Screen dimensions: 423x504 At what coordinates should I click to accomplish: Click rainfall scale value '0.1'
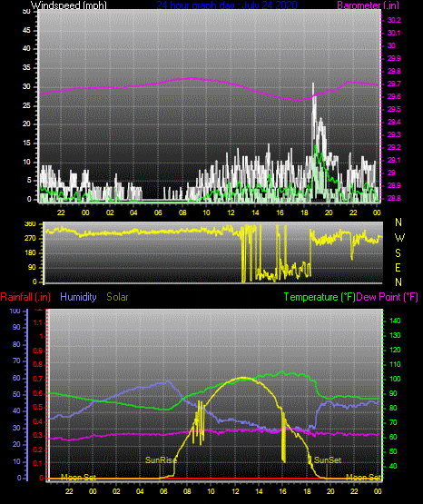click(38, 463)
